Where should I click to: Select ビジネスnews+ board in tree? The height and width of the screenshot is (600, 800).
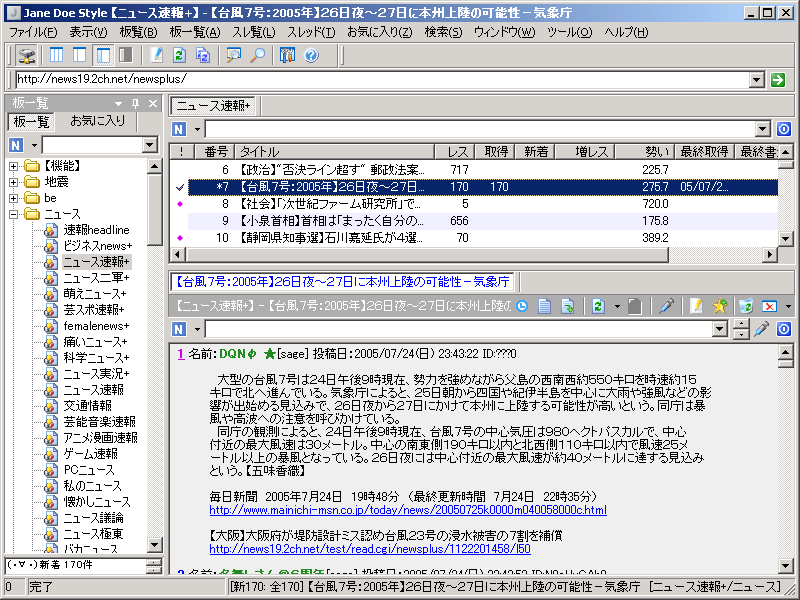97,246
